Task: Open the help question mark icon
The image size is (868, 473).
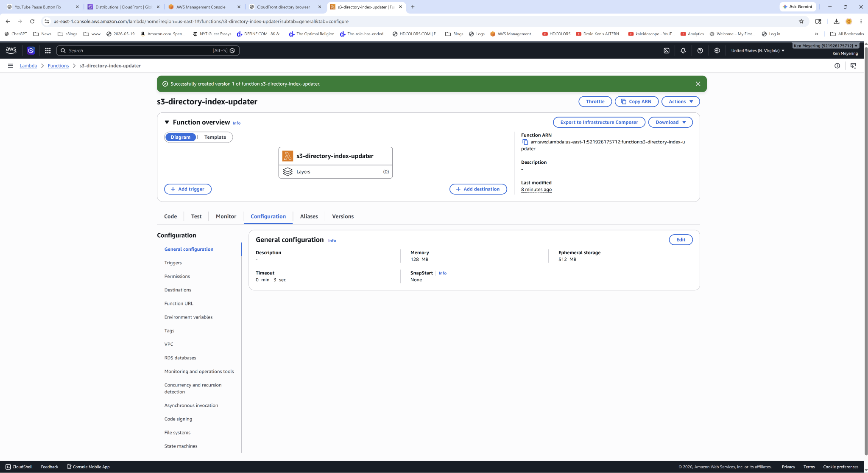Action: [x=700, y=50]
